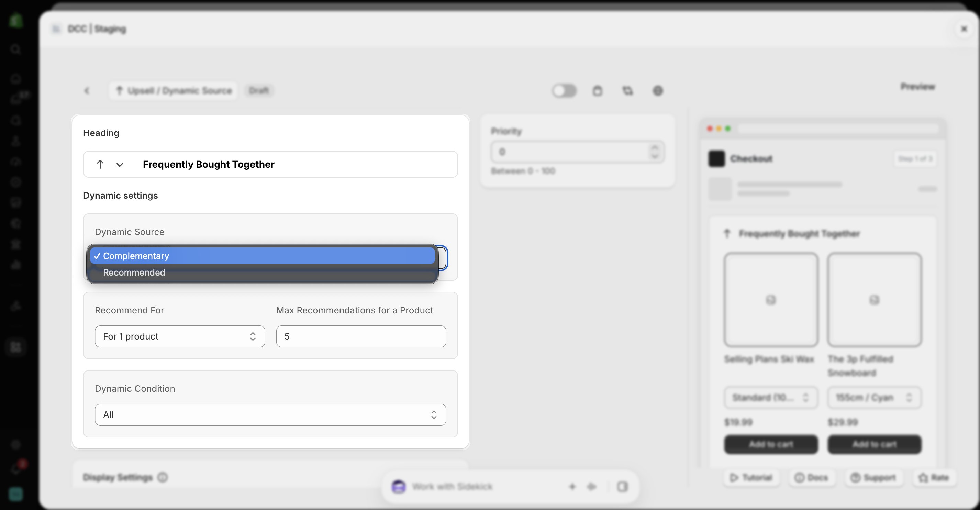The image size is (980, 510).
Task: Open the Dynamic Condition dropdown showing All
Action: click(x=270, y=415)
